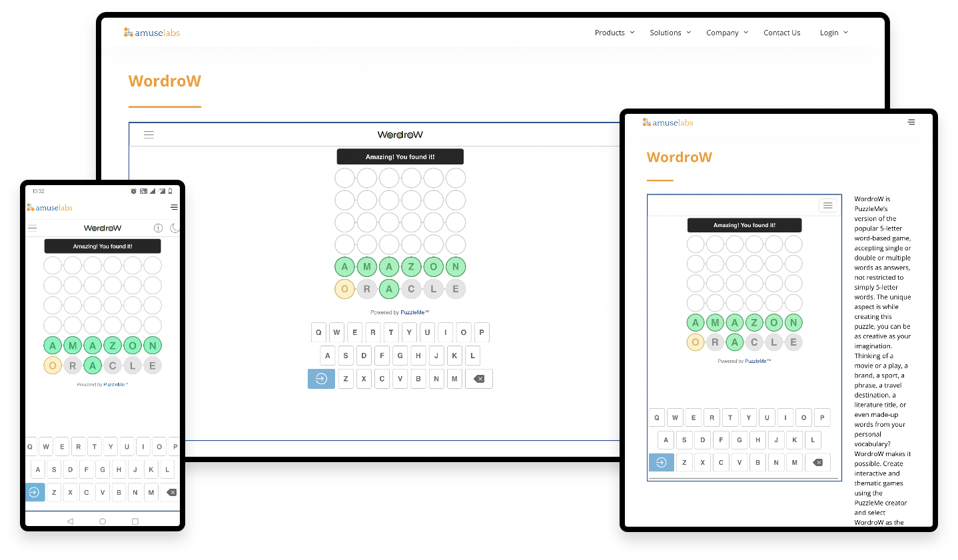Viewport: 958px width, 560px height.
Task: Toggle the game menu button on the tablet
Action: (x=827, y=206)
